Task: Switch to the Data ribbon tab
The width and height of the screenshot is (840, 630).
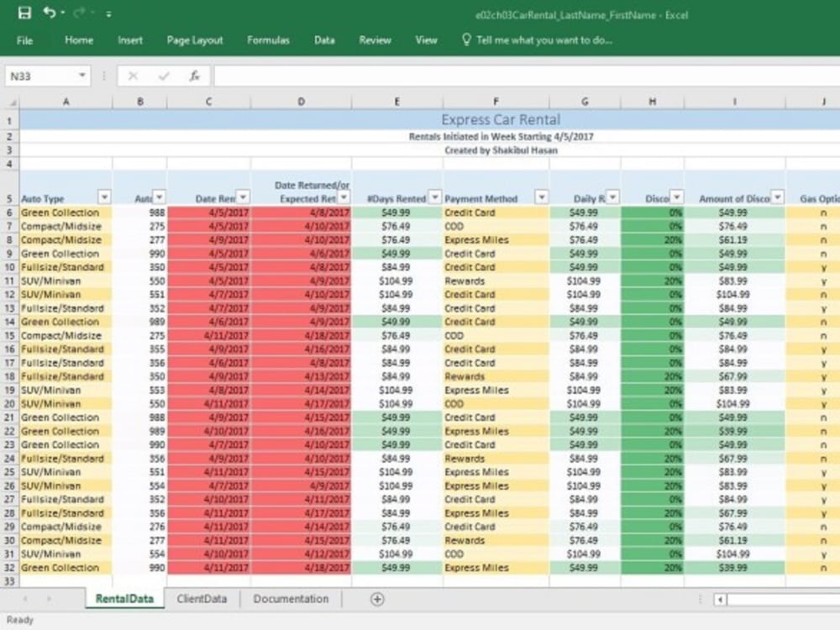Action: coord(324,40)
